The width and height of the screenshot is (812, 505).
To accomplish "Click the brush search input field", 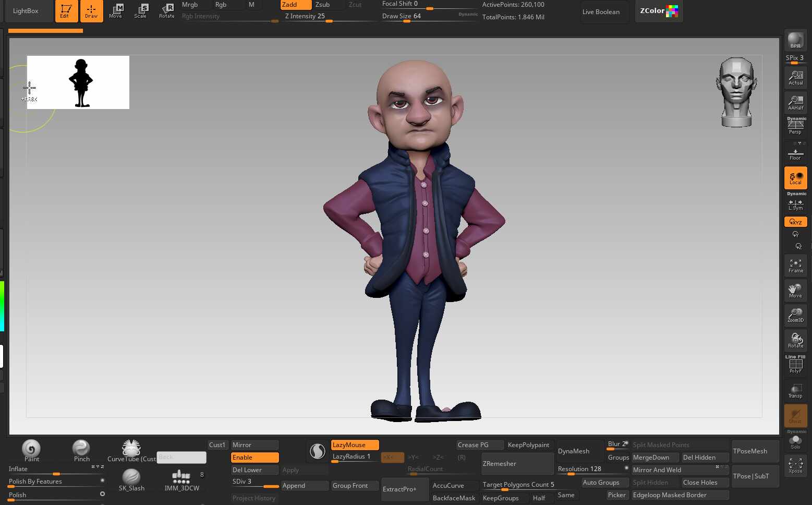I will 181,458.
